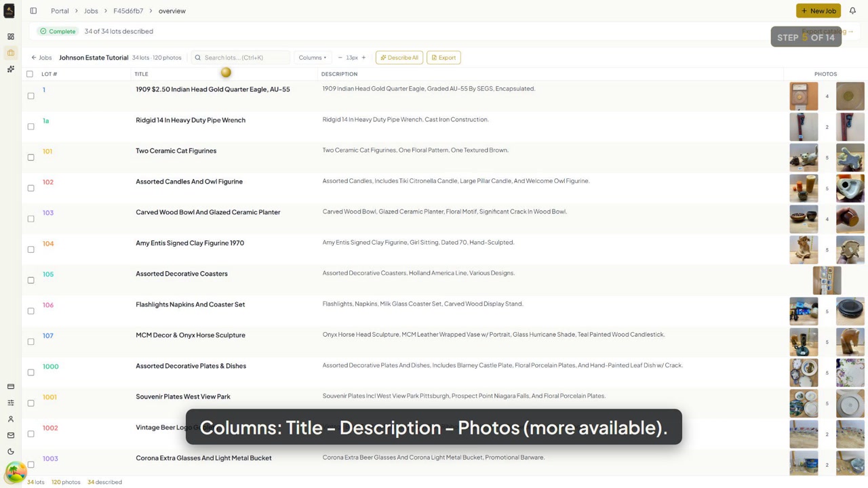This screenshot has height=488, width=868.
Task: Enable the checkbox for lot 106
Action: click(x=31, y=310)
